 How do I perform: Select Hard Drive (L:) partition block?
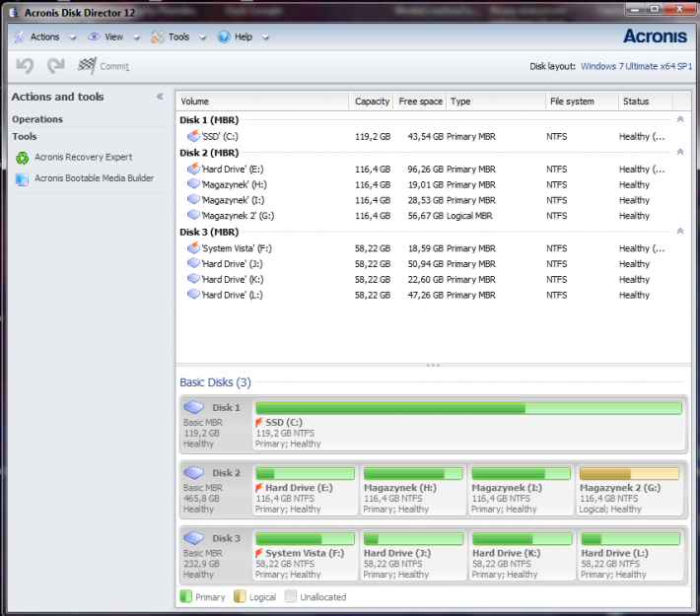(x=630, y=555)
